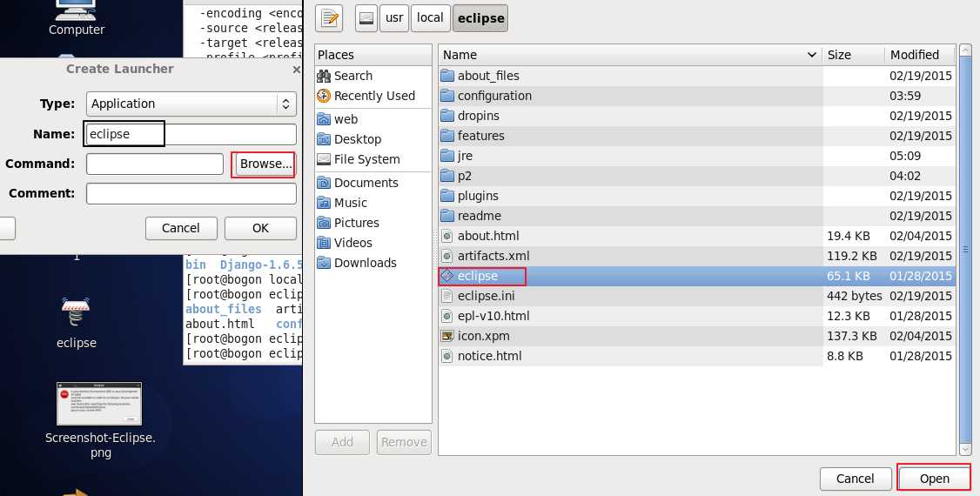
Task: Click the type-a-file-name pencil icon
Action: [329, 18]
